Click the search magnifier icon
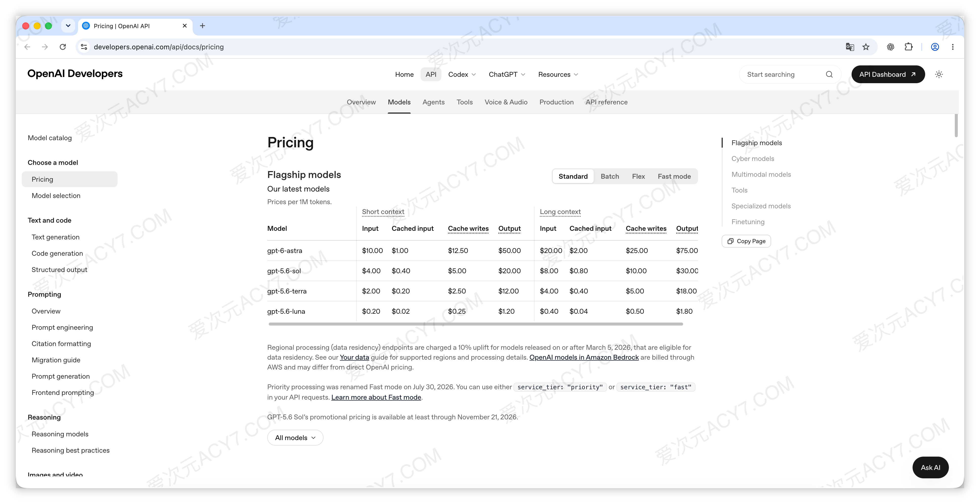The width and height of the screenshot is (980, 504). (x=829, y=75)
